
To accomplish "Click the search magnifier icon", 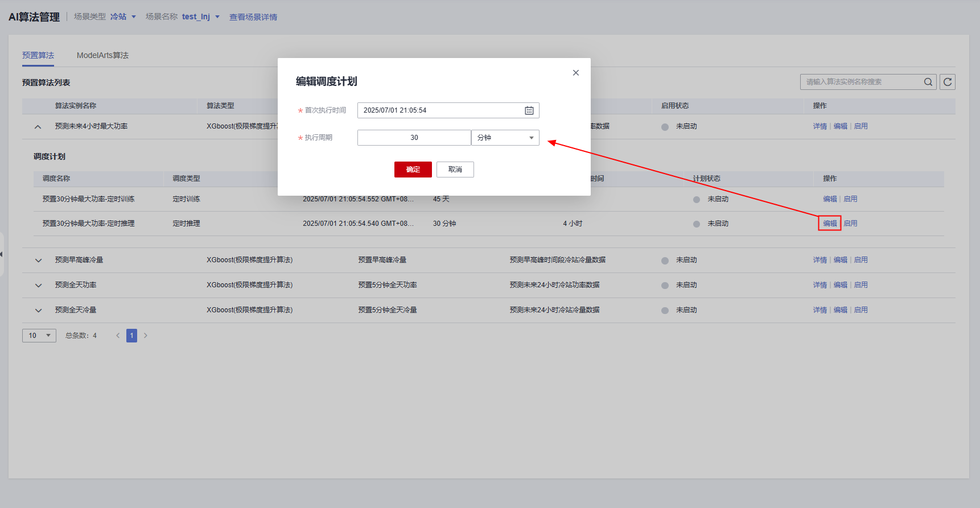I will point(928,82).
